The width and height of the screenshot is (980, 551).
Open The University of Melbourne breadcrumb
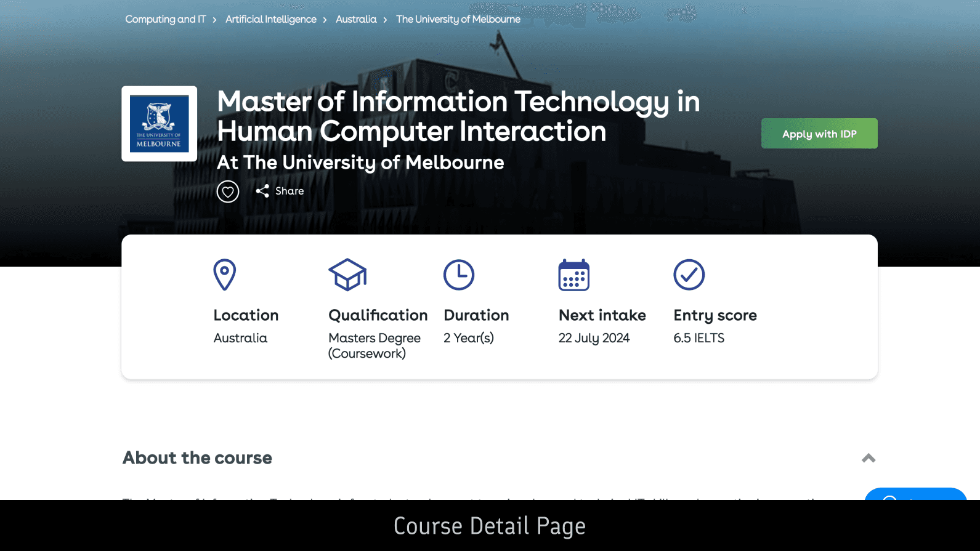tap(458, 19)
